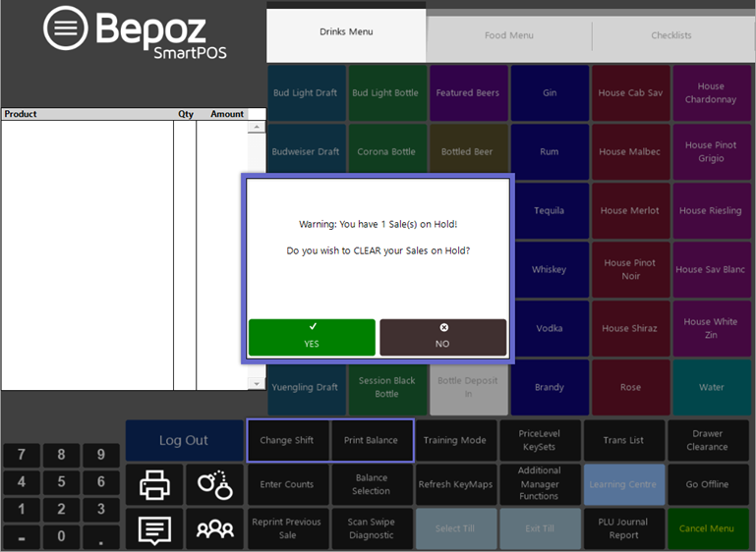
Task: Click the handcuffs icon button
Action: click(214, 484)
